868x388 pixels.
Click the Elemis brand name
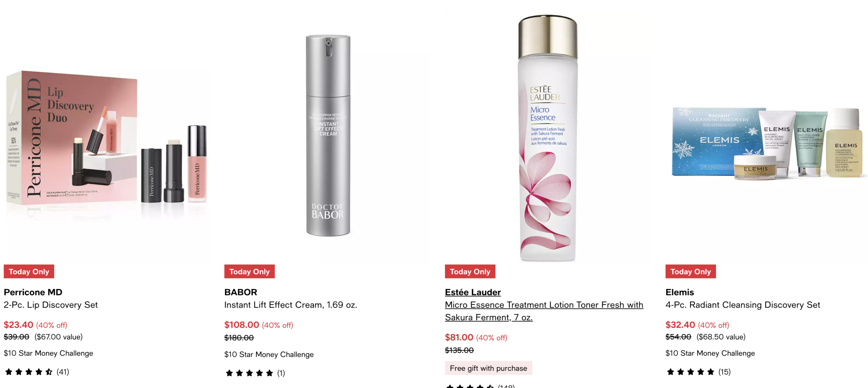pos(679,292)
